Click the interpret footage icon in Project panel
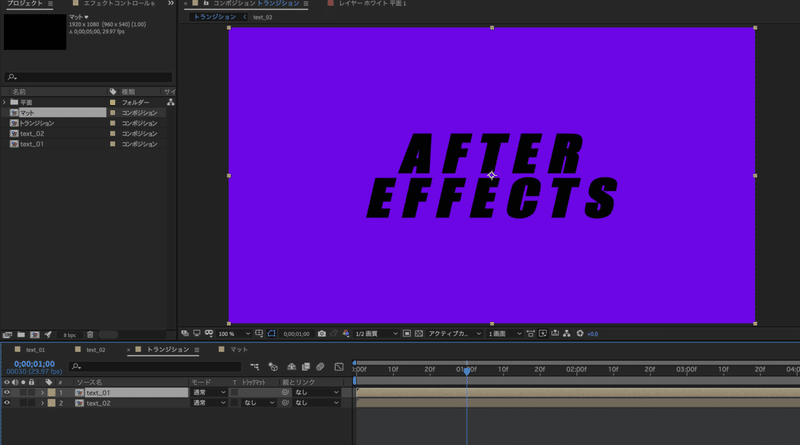The image size is (800, 445). pos(7,335)
